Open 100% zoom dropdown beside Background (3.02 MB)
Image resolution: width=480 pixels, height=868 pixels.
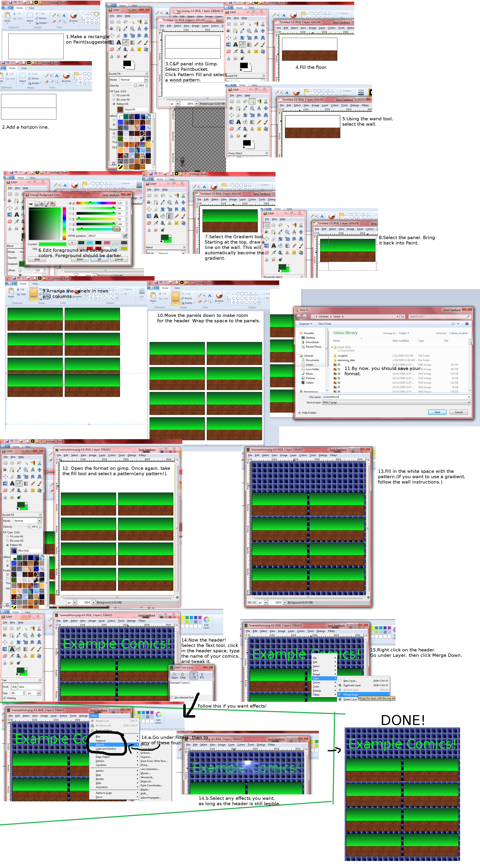point(94,603)
